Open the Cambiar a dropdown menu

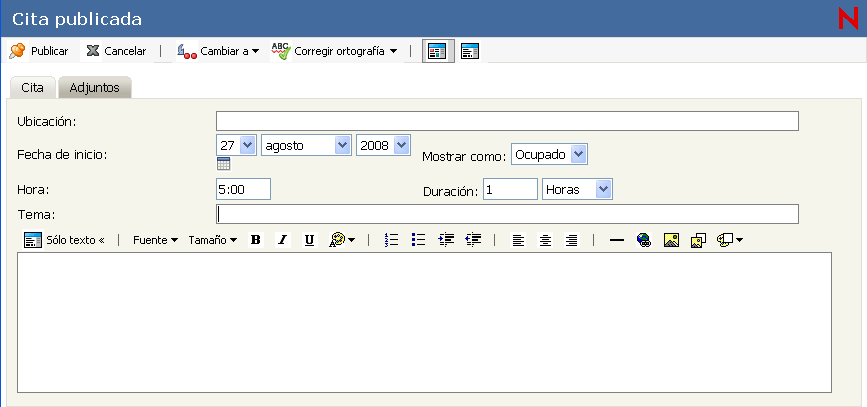click(x=218, y=51)
